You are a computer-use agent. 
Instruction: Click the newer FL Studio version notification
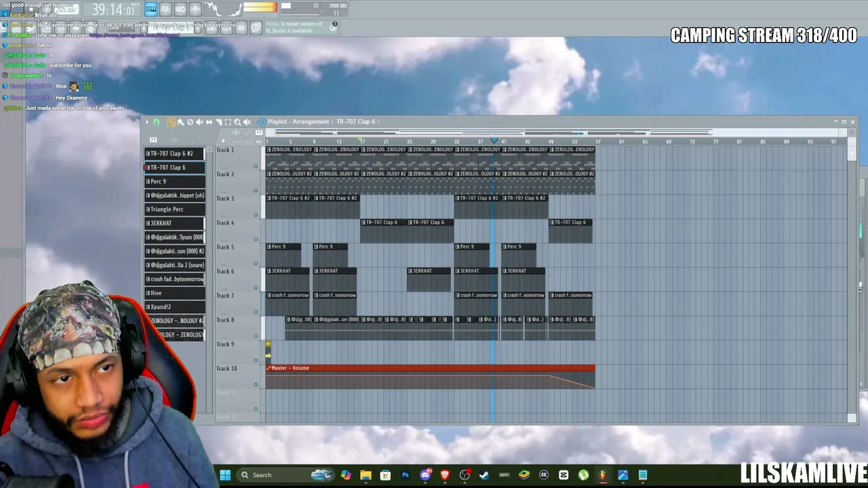(x=302, y=27)
